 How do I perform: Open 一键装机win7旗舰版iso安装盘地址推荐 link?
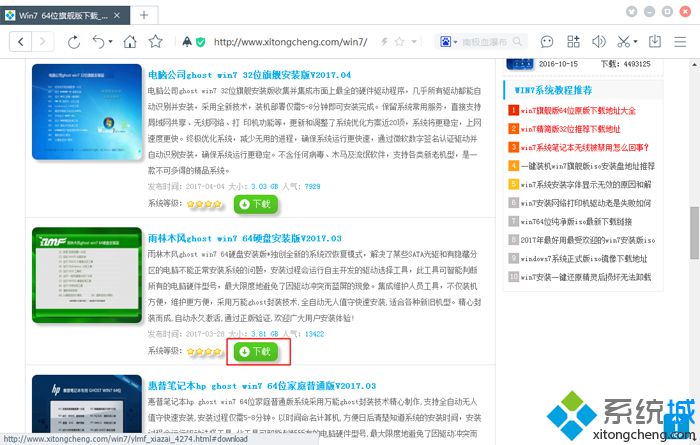(x=588, y=166)
